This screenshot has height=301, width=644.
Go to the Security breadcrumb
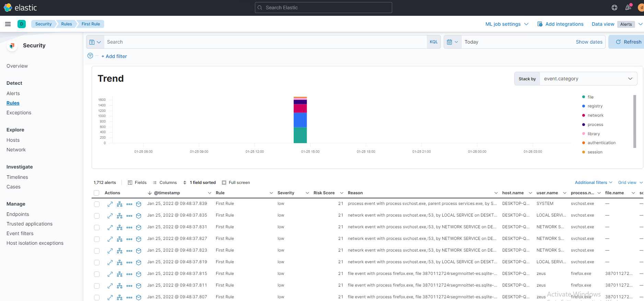(x=43, y=24)
